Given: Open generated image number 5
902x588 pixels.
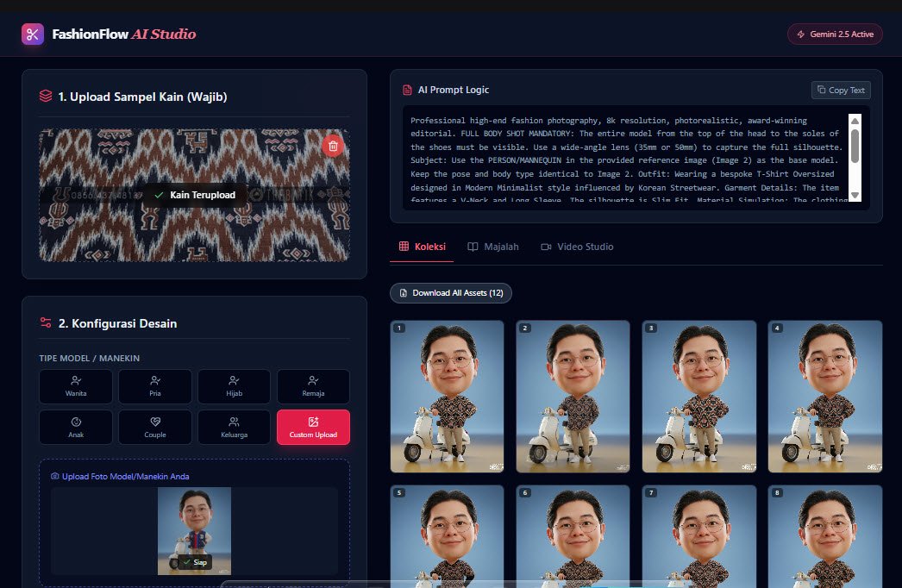Looking at the screenshot, I should [x=447, y=536].
